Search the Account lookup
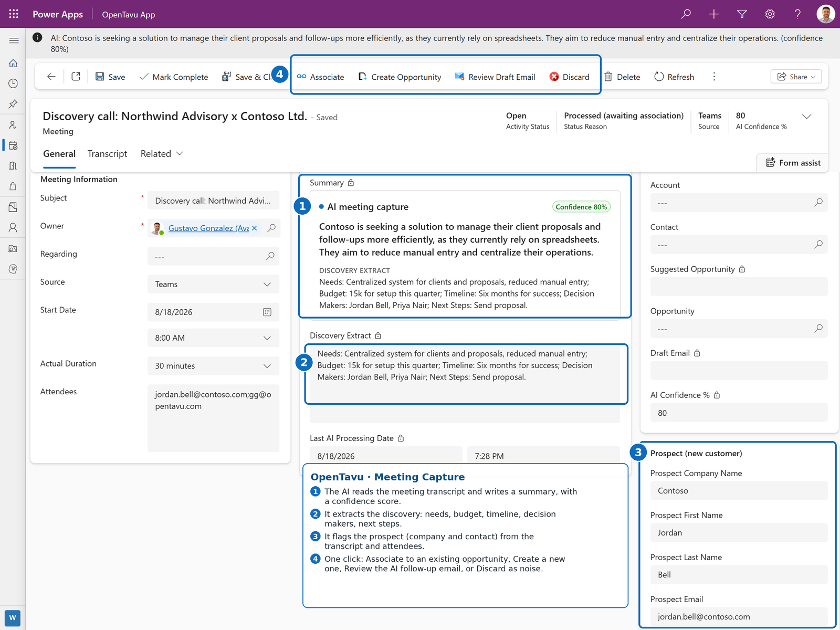Image resolution: width=840 pixels, height=630 pixels. click(x=818, y=203)
